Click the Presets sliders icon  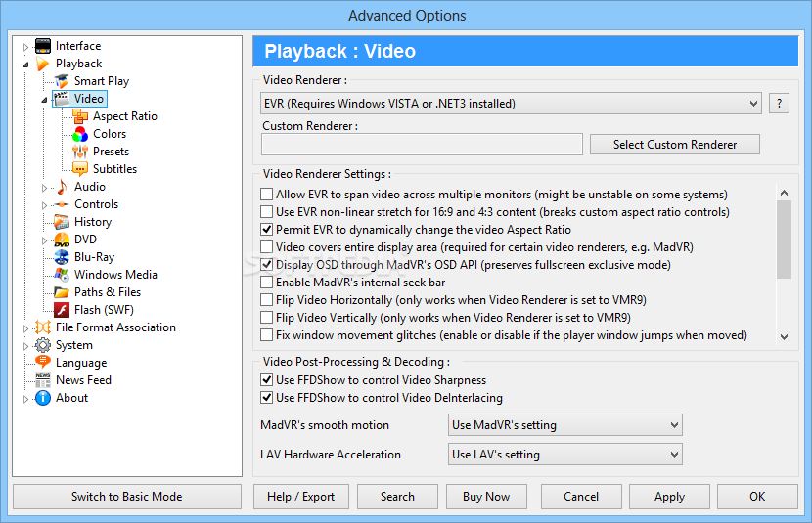pos(80,152)
